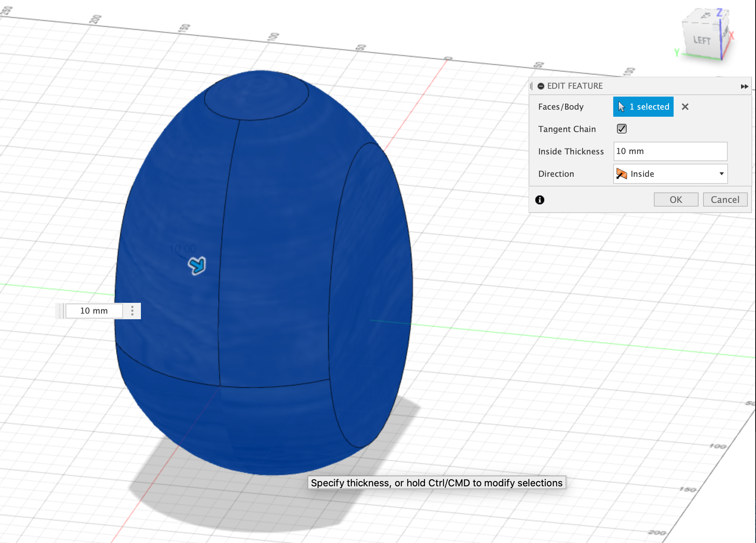This screenshot has width=756, height=543.
Task: Click the info icon in Edit Feature dialog
Action: click(539, 200)
